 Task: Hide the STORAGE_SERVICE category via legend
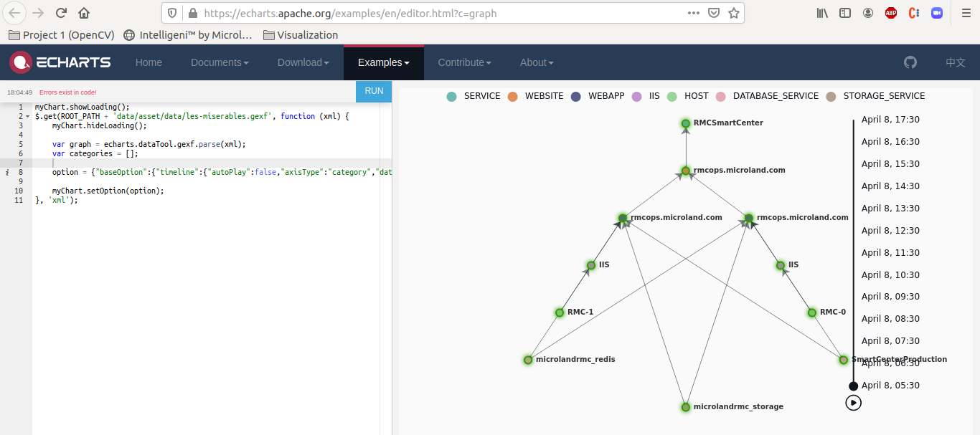pyautogui.click(x=883, y=95)
